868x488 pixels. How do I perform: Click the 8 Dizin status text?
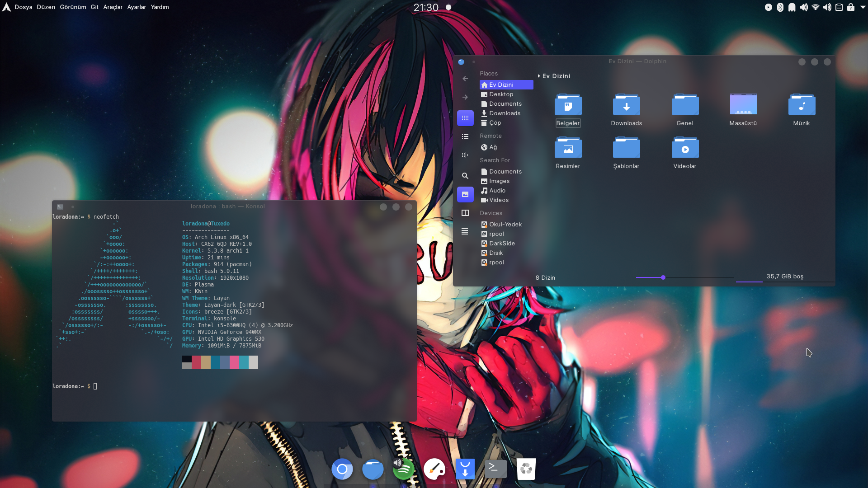coord(545,277)
